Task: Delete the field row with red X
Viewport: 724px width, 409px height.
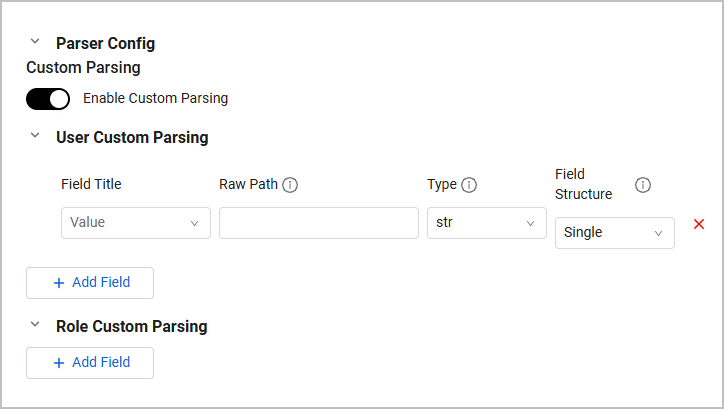Action: (x=699, y=224)
